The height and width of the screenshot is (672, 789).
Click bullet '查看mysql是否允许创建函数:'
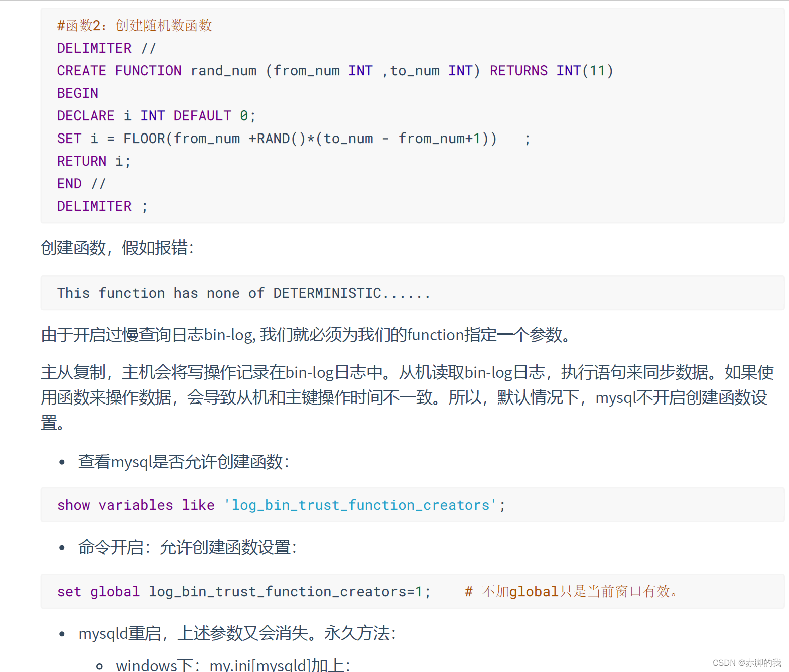click(x=184, y=461)
